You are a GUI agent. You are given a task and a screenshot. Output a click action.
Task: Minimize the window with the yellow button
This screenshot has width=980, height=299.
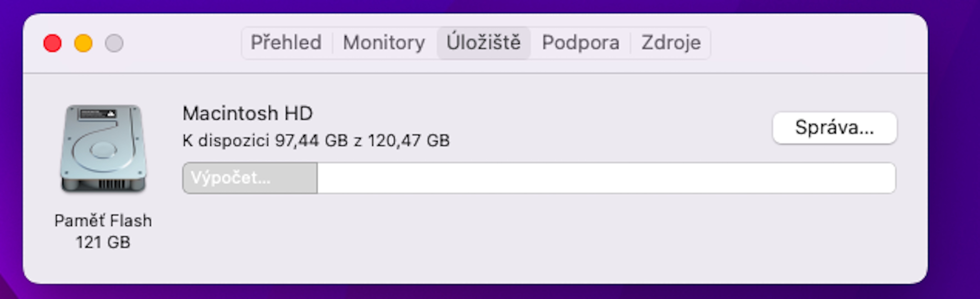(x=83, y=43)
